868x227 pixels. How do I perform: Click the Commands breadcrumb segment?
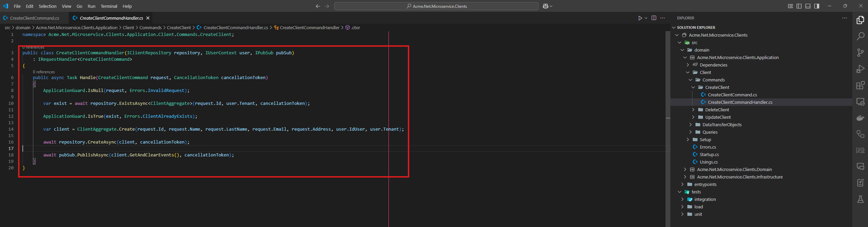[150, 27]
